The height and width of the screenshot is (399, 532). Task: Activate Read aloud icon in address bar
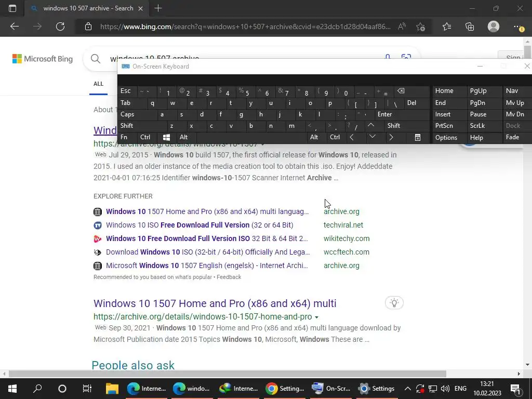402,26
